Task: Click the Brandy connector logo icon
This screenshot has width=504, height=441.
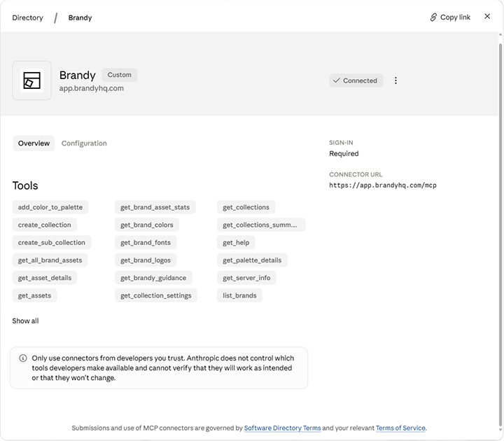Action: [x=31, y=80]
